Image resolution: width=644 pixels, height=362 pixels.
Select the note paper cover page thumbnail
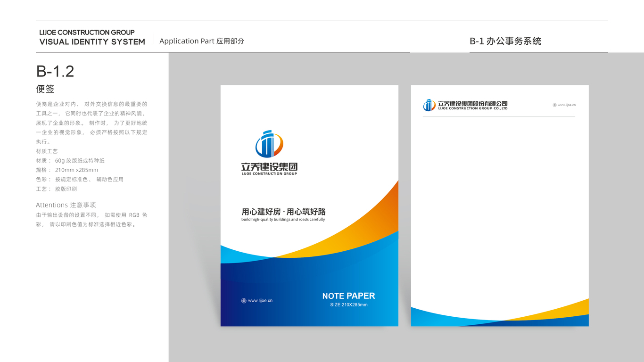point(309,206)
